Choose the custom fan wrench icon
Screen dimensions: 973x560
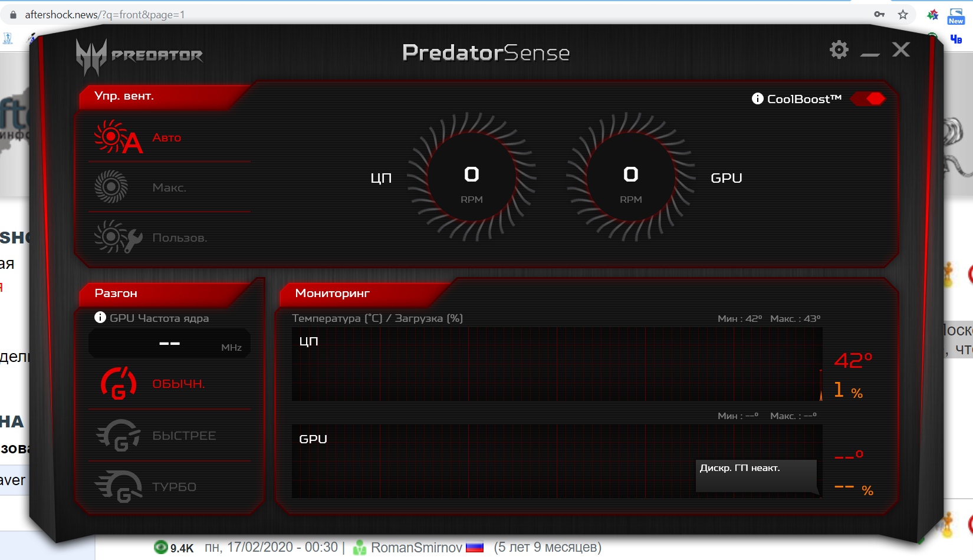118,238
